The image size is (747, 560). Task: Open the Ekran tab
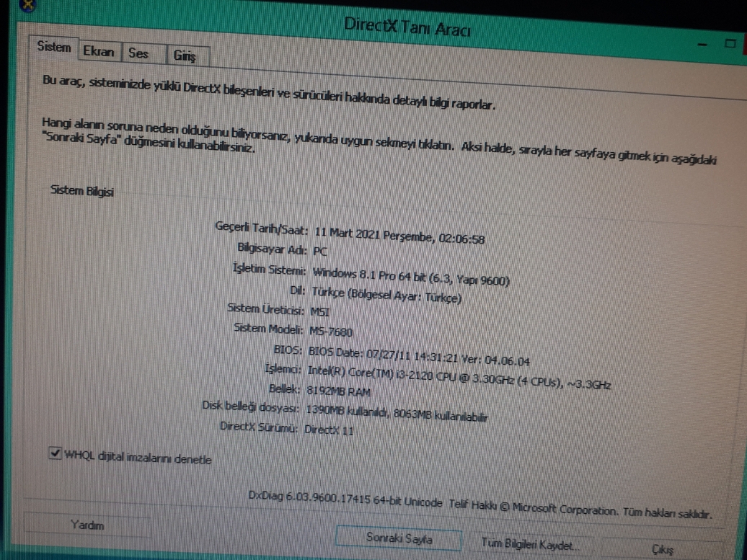[99, 51]
